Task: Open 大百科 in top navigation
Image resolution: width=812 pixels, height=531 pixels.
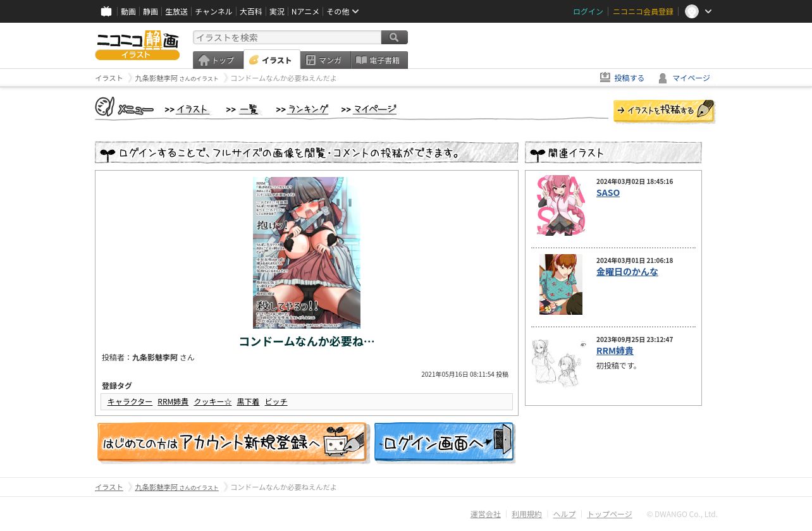Action: tap(250, 11)
